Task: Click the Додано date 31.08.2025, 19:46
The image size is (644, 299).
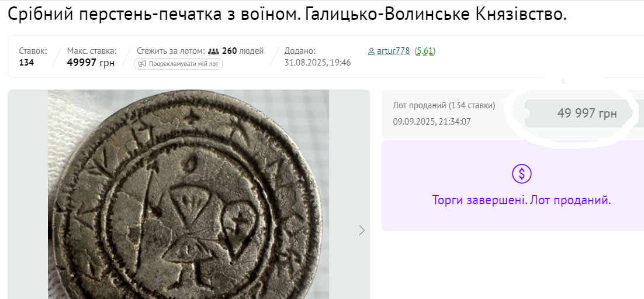Action: [317, 63]
